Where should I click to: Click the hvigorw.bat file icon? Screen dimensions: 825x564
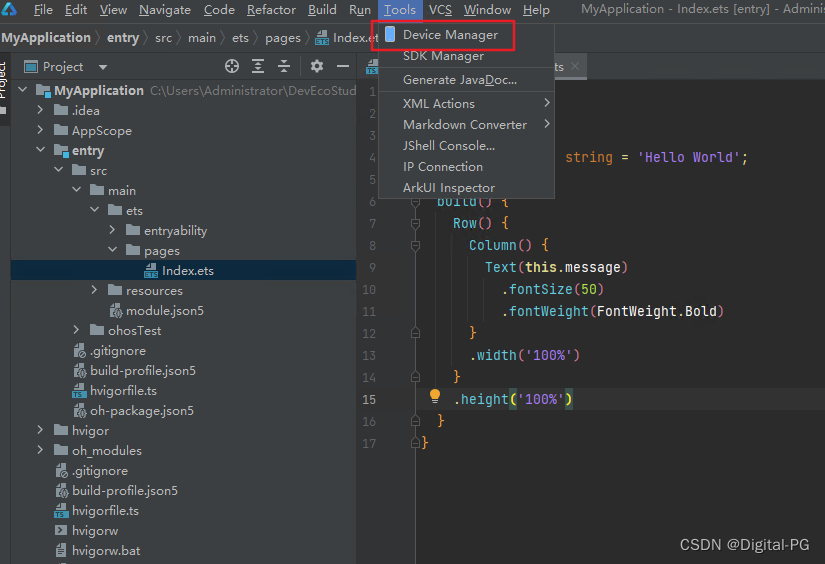[x=61, y=551]
